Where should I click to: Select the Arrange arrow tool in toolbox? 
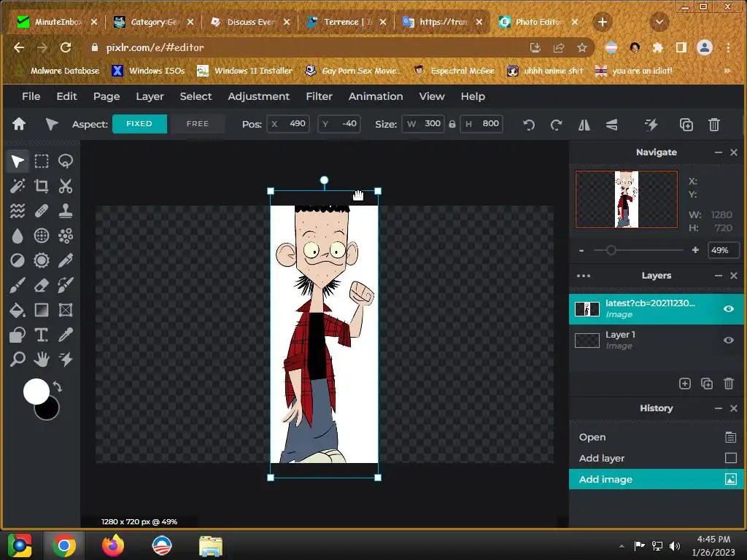pos(18,161)
